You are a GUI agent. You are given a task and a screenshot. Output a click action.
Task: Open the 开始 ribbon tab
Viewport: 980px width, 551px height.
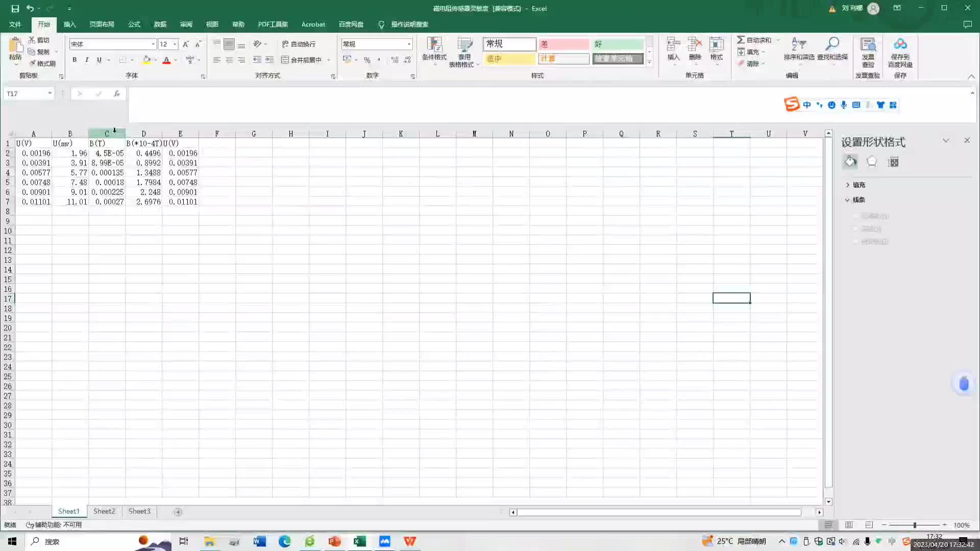44,24
